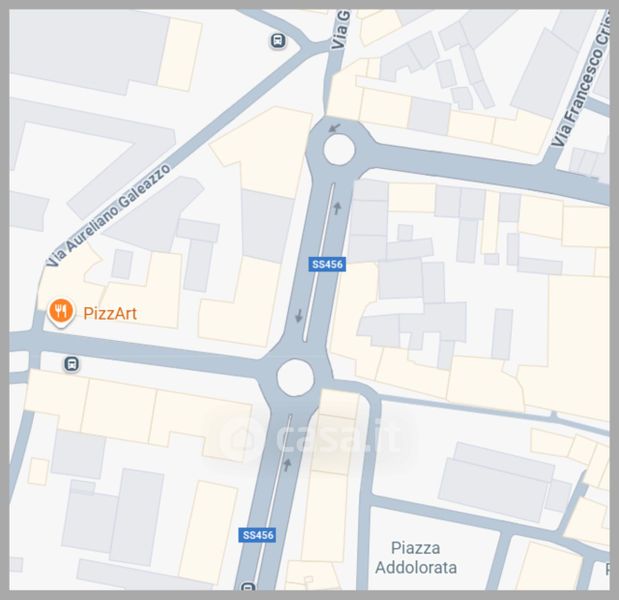Tap the bus stop icon at the bottom map edge
This screenshot has width=619, height=600.
click(248, 587)
